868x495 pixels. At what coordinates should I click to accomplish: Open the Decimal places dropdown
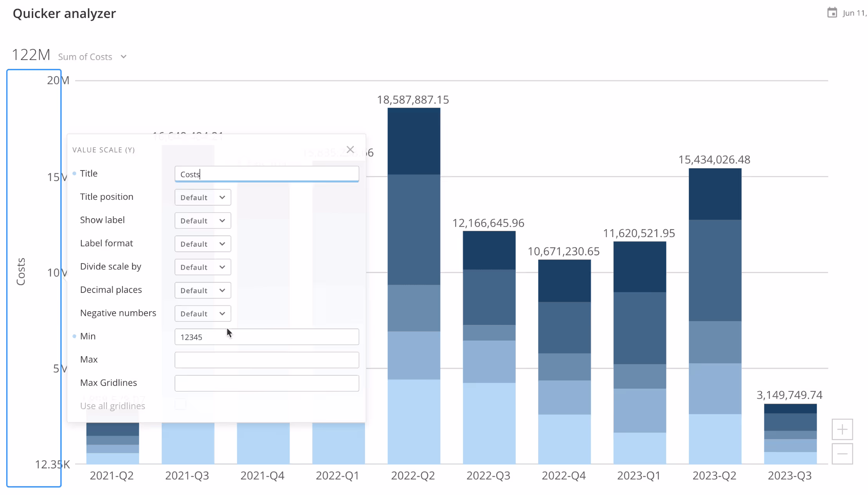tap(202, 291)
